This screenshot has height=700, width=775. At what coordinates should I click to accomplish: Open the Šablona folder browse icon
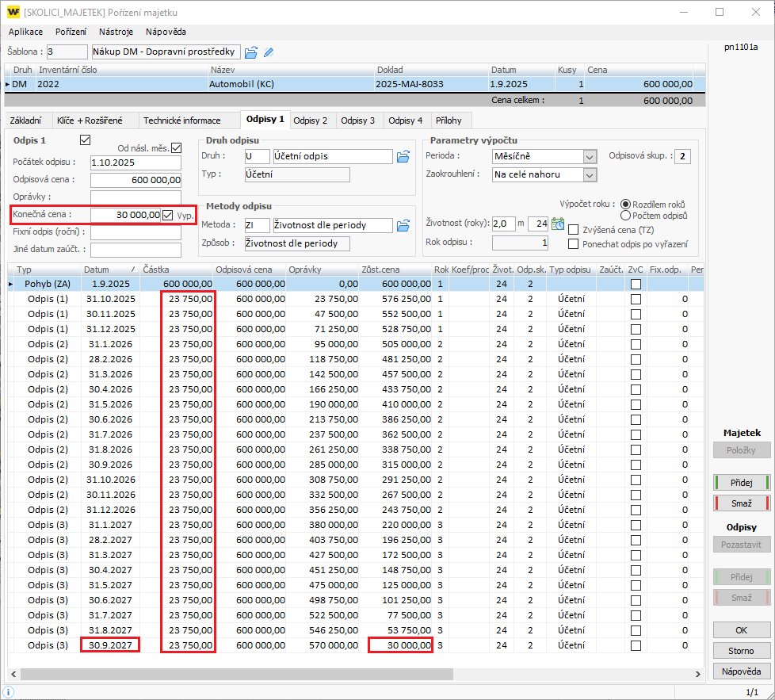(251, 52)
